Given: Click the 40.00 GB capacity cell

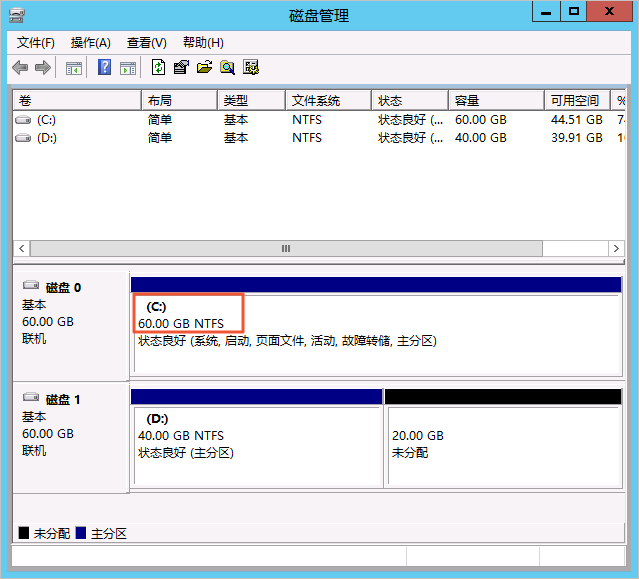Looking at the screenshot, I should coord(481,138).
